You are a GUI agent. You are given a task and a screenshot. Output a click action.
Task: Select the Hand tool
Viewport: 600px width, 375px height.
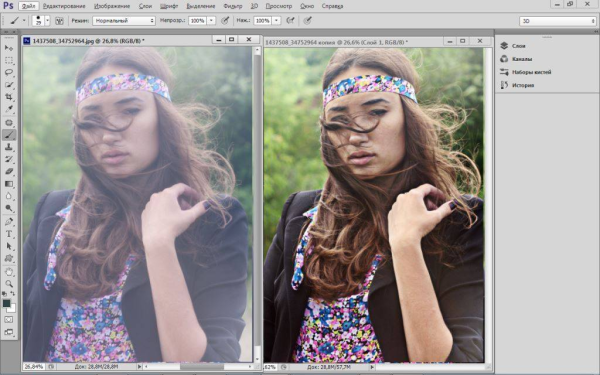pos(9,272)
